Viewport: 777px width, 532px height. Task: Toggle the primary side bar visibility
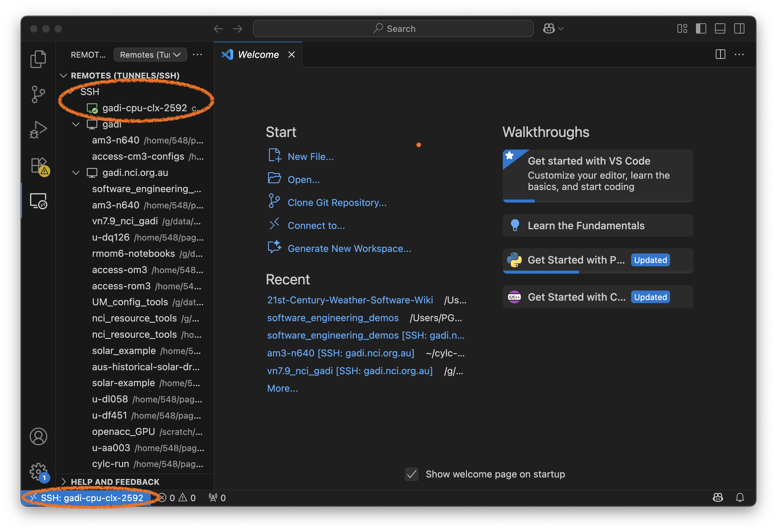[x=701, y=29]
